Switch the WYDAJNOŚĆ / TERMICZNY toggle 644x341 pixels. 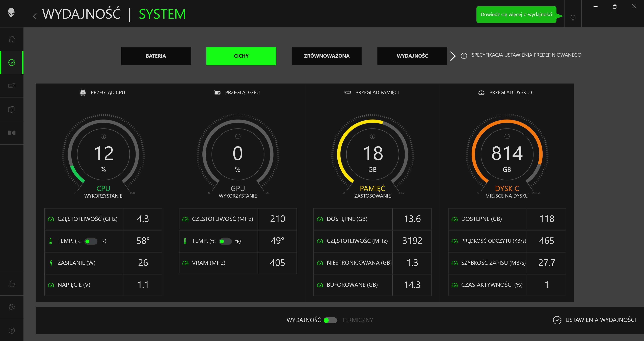[330, 320]
